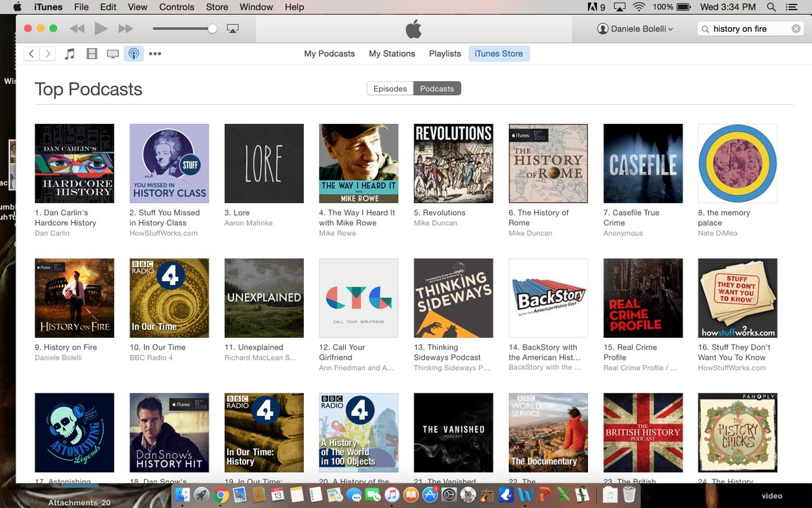Open the Controls menu
The height and width of the screenshot is (508, 812).
(177, 7)
